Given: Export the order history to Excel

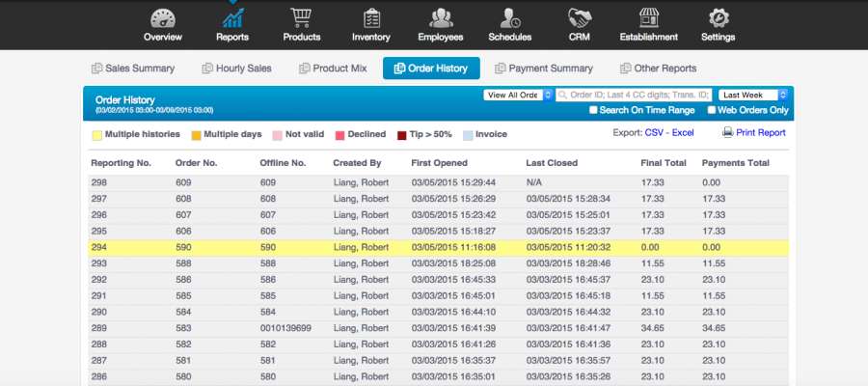Looking at the screenshot, I should (683, 133).
